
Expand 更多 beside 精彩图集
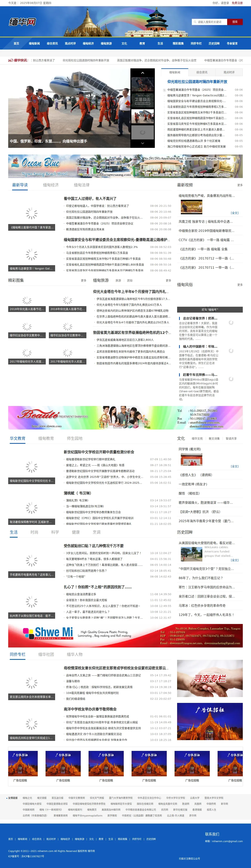83,280
